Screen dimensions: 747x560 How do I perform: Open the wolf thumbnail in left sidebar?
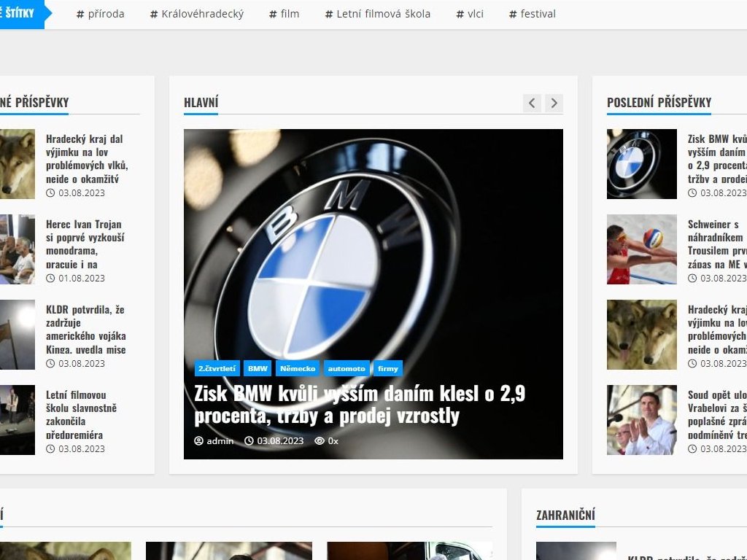(18, 164)
